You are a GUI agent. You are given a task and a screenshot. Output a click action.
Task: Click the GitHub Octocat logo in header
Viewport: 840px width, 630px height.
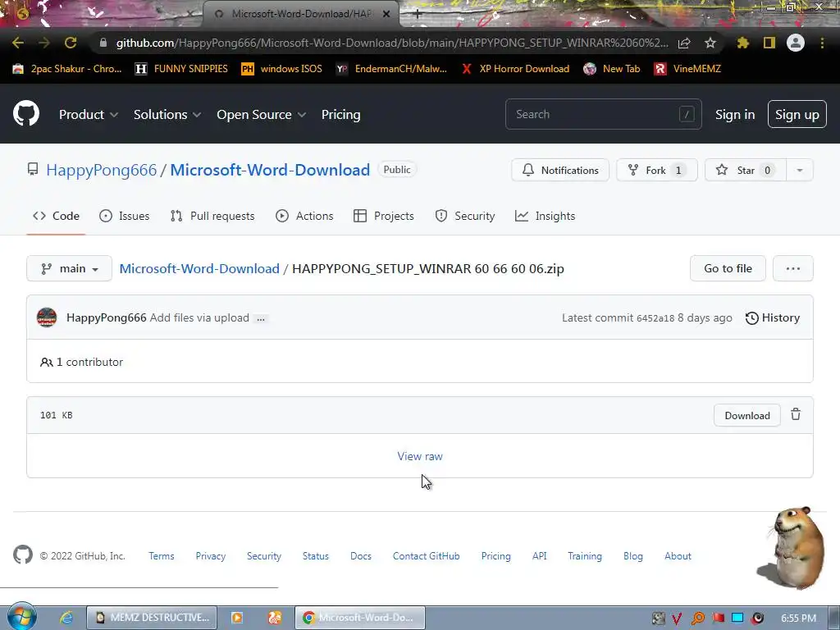click(26, 113)
